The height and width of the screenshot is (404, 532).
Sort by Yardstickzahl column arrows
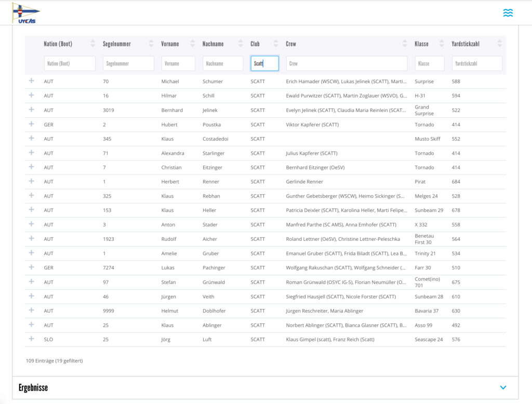[x=499, y=44]
